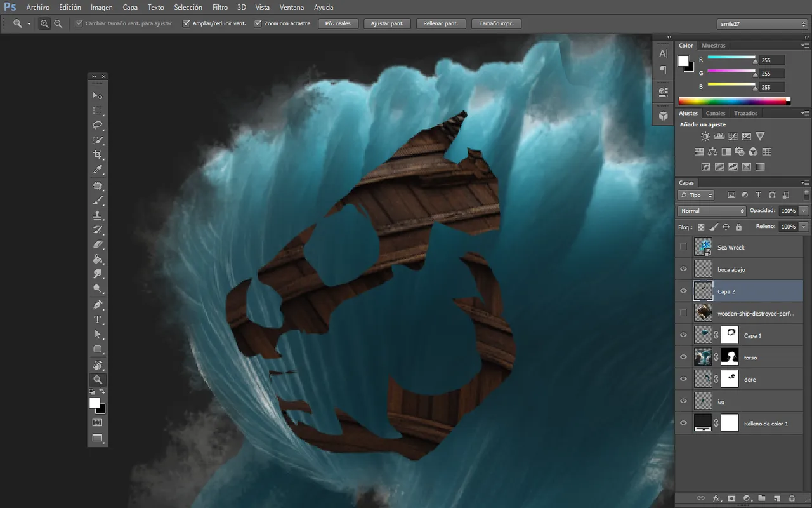Hide the torso layer

tap(683, 357)
